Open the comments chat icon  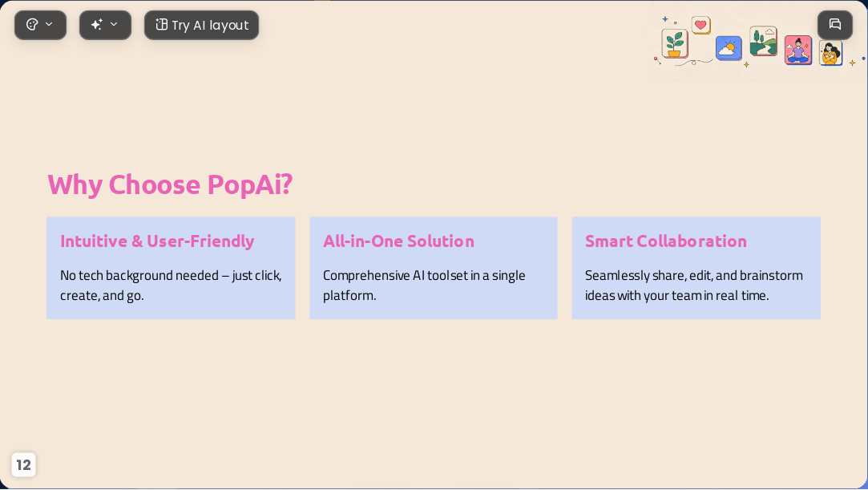coord(835,24)
